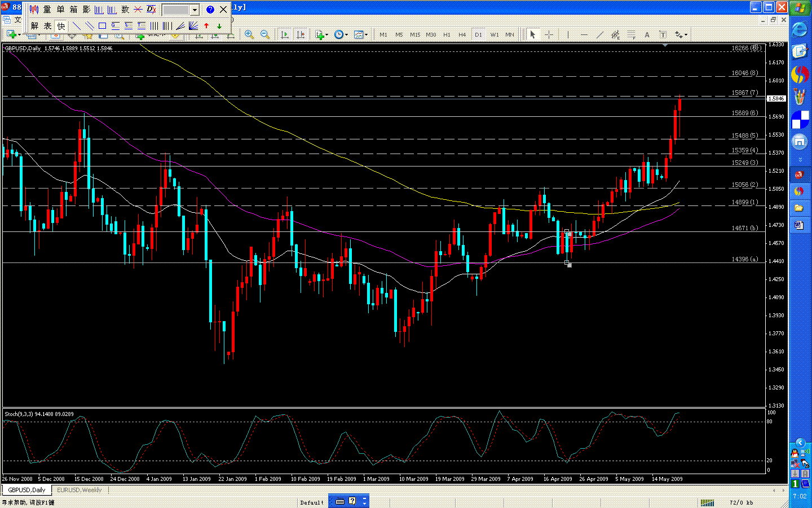Click the 解 button in floating toolbar
The width and height of the screenshot is (812, 508).
click(x=34, y=26)
